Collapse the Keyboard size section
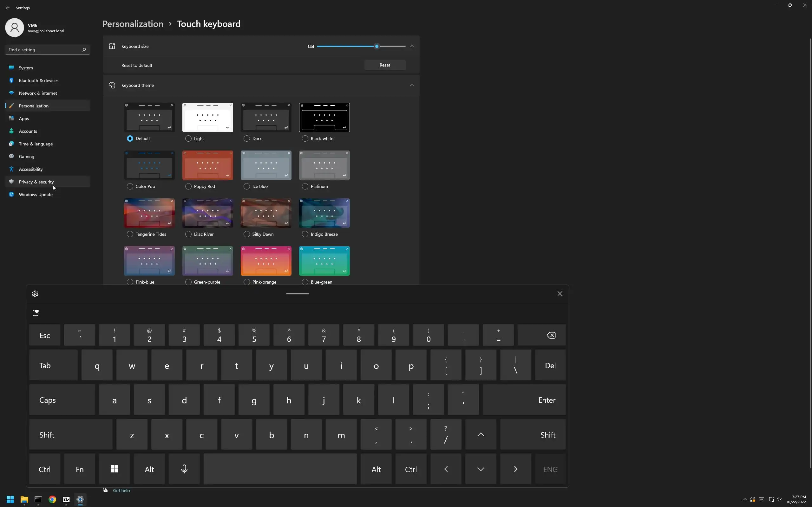Image resolution: width=812 pixels, height=507 pixels. point(412,46)
